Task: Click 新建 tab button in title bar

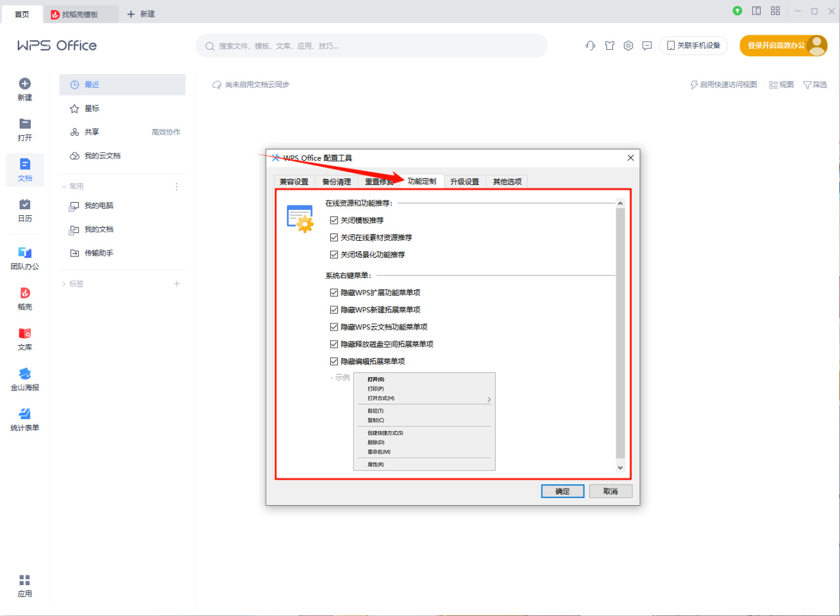Action: [x=141, y=14]
